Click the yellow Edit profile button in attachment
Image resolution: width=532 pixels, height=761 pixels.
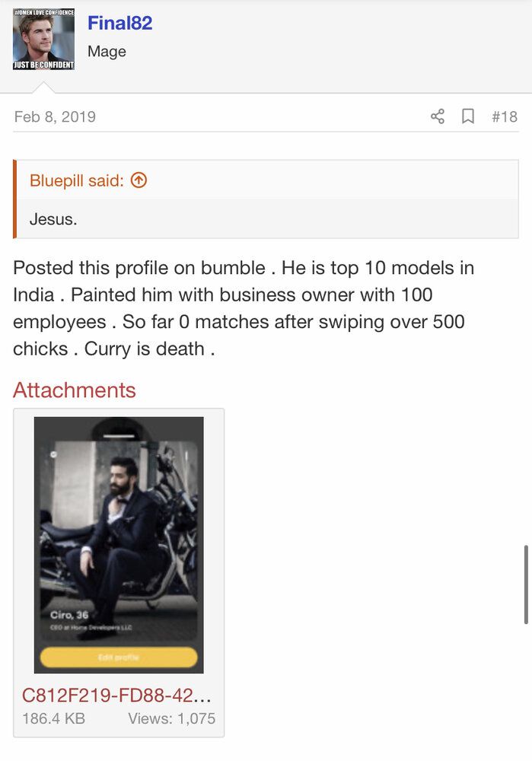point(119,658)
